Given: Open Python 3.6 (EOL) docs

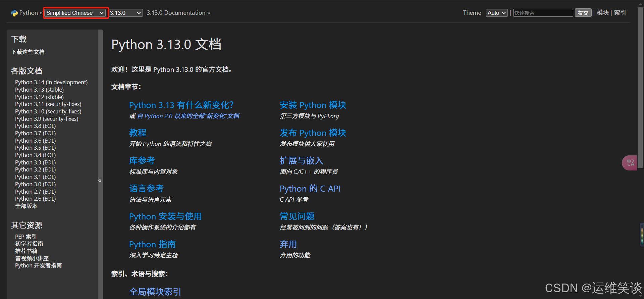Looking at the screenshot, I should [x=36, y=141].
